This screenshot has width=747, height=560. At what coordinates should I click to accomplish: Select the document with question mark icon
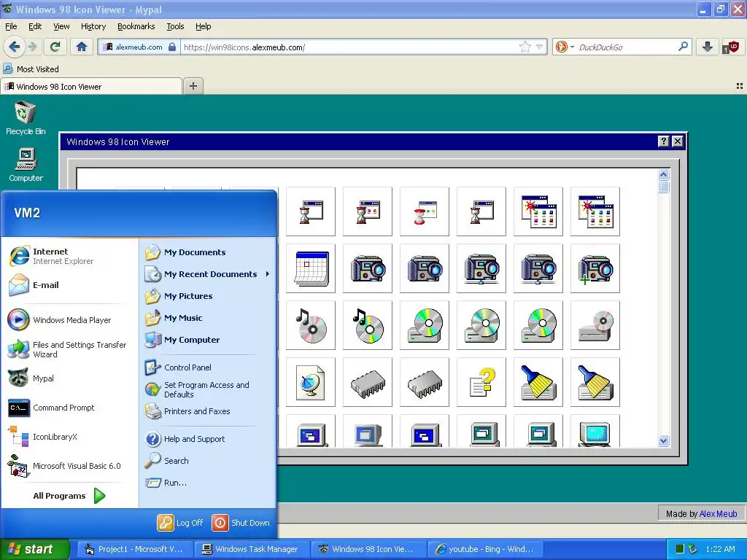click(x=481, y=382)
